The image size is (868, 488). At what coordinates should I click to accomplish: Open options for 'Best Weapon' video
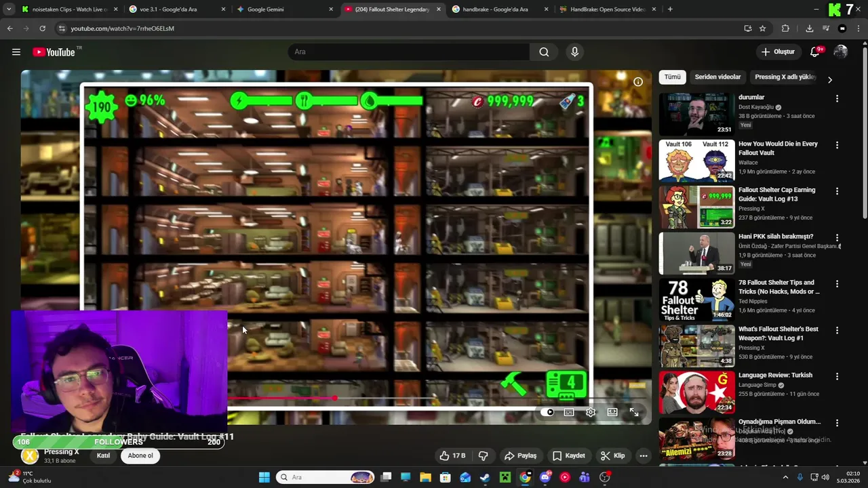pyautogui.click(x=837, y=330)
